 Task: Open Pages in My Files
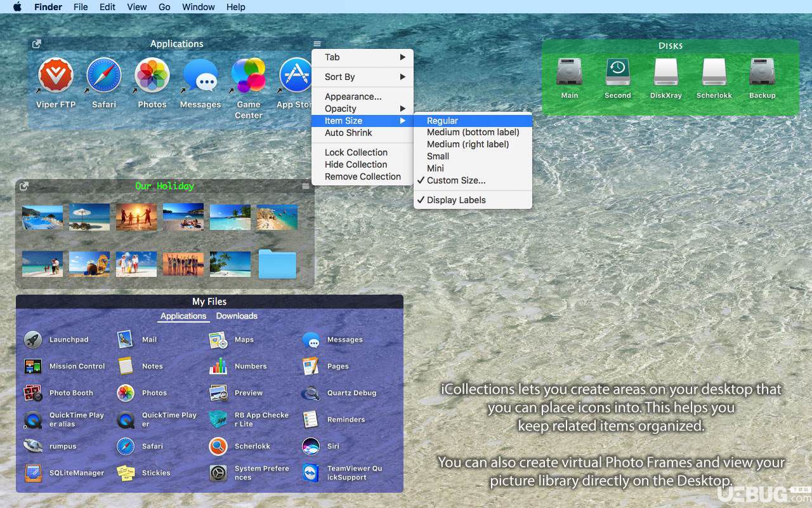pos(311,366)
